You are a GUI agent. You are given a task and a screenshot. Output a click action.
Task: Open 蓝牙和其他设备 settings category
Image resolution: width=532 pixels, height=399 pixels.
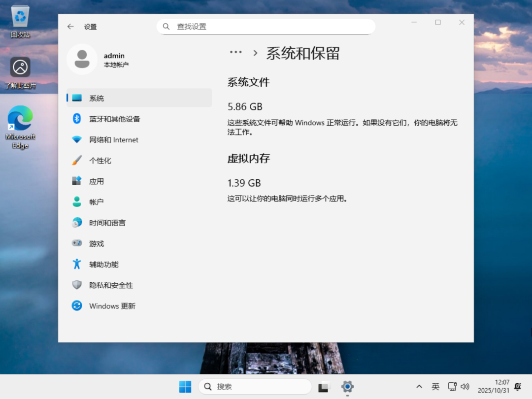[x=139, y=119]
